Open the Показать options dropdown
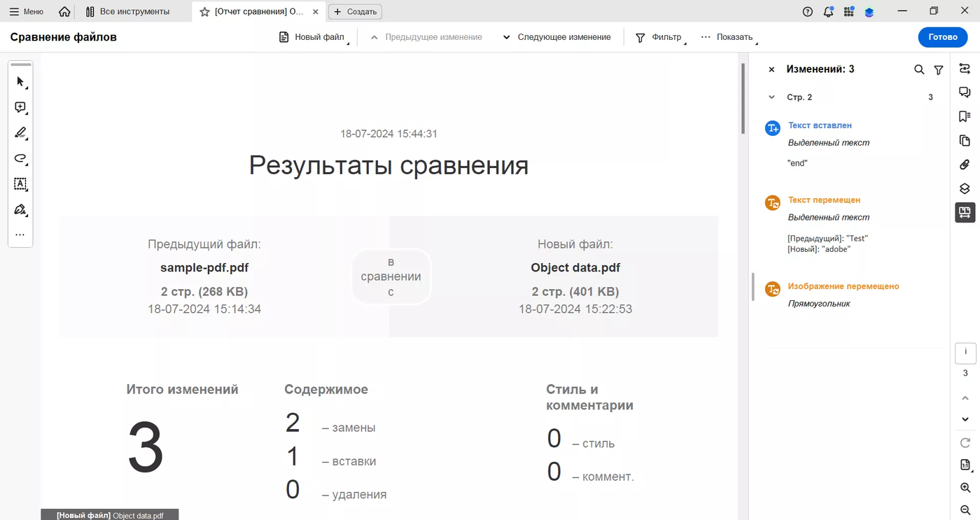 coord(729,37)
